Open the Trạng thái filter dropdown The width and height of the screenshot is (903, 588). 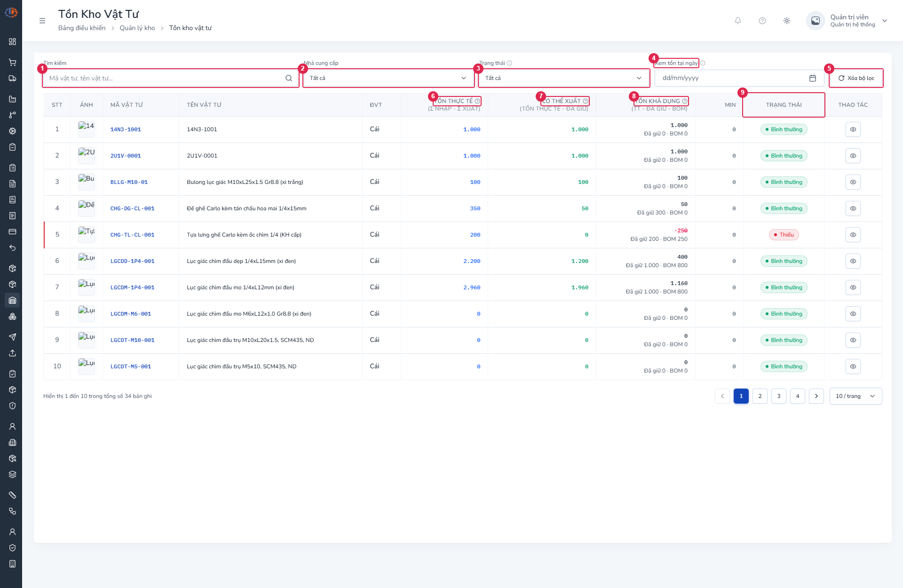tap(564, 78)
